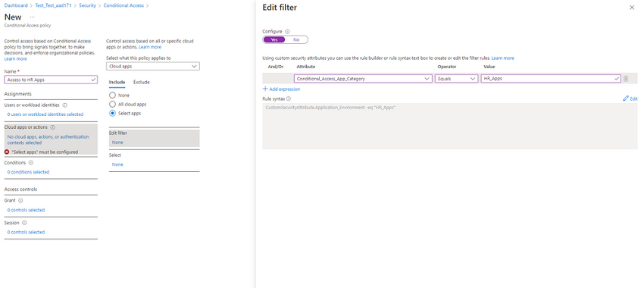The height and width of the screenshot is (288, 644).
Task: Go to Security in the breadcrumb
Action: pyautogui.click(x=87, y=5)
